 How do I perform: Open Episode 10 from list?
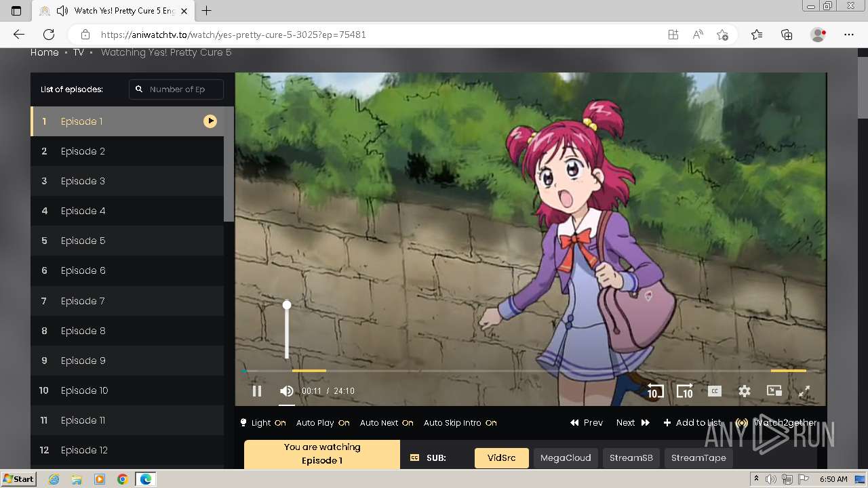pos(127,390)
